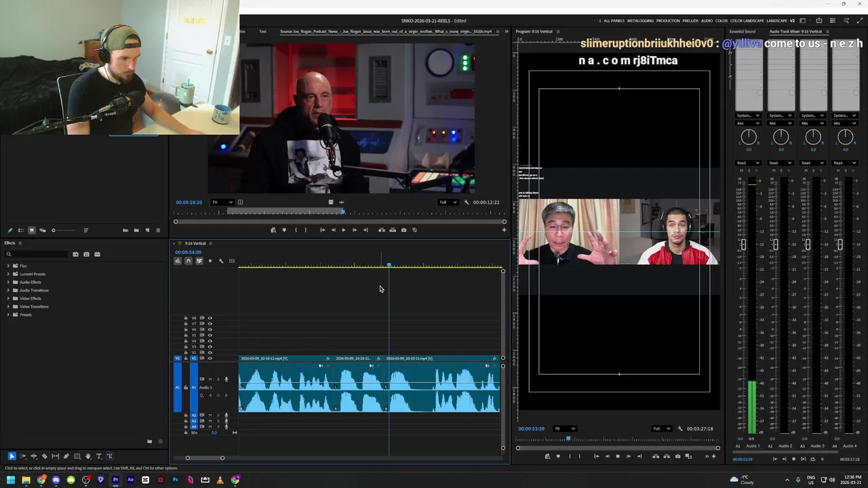Click the Audio 1 pan knob in the mixer

point(749,138)
